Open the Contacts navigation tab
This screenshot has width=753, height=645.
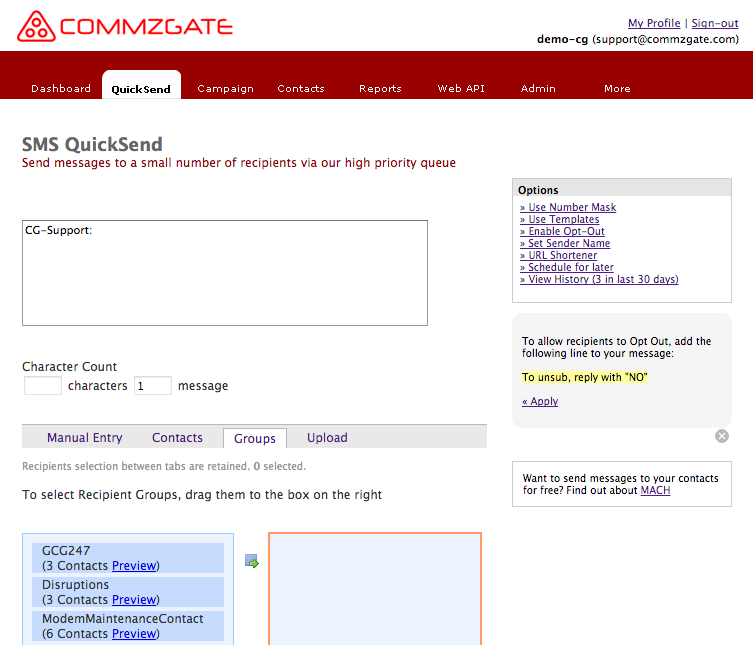pos(301,88)
